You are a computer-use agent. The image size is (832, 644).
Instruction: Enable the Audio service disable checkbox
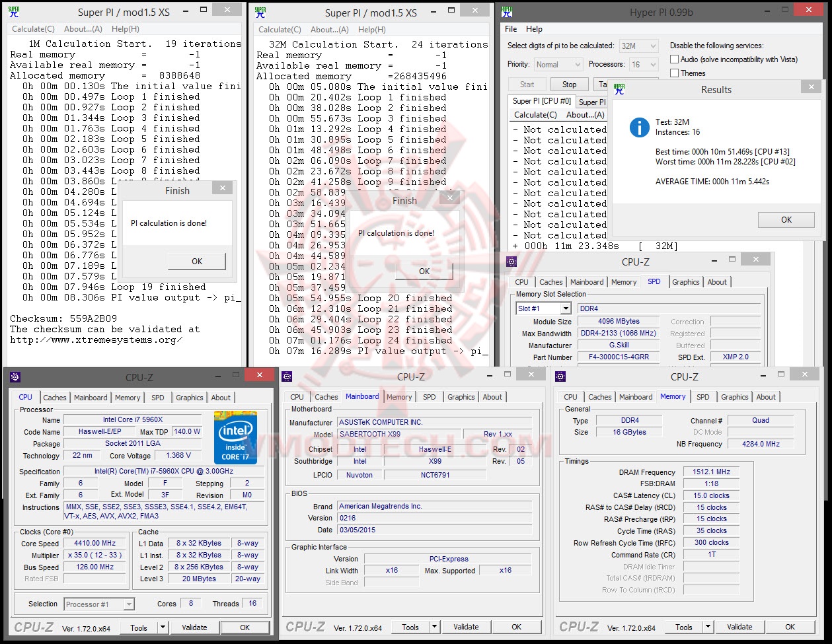coord(675,59)
